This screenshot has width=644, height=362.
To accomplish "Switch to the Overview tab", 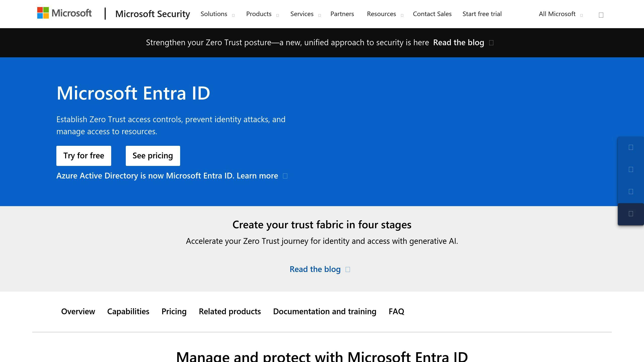I will click(78, 311).
